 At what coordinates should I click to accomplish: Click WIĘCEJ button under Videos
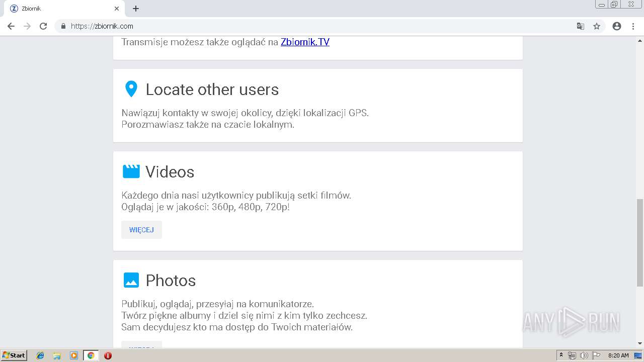pos(141,230)
